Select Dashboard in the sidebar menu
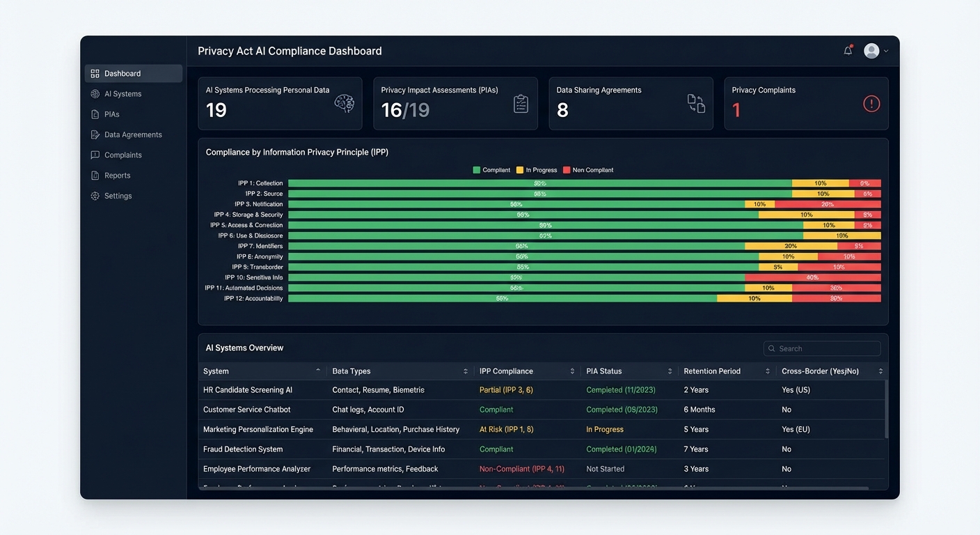Image resolution: width=980 pixels, height=535 pixels. tap(122, 72)
